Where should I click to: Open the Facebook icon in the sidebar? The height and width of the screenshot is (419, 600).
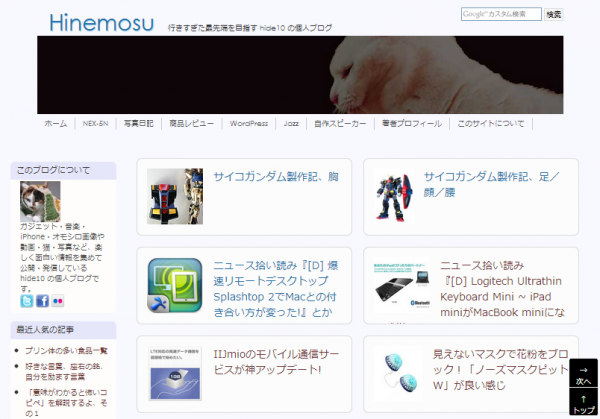click(42, 301)
